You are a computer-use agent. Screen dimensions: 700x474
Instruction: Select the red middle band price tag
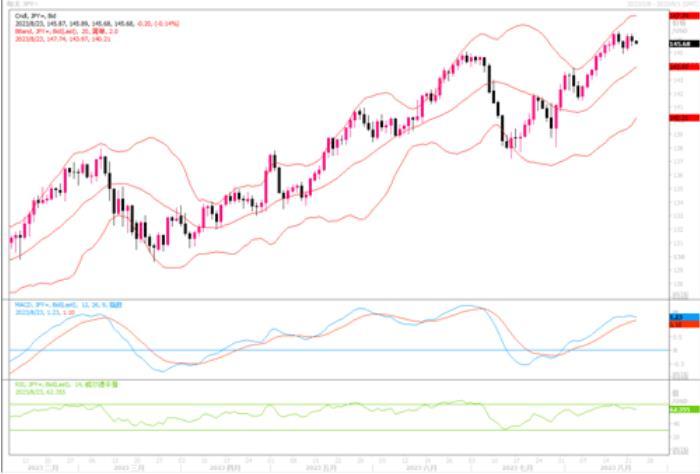click(x=683, y=68)
